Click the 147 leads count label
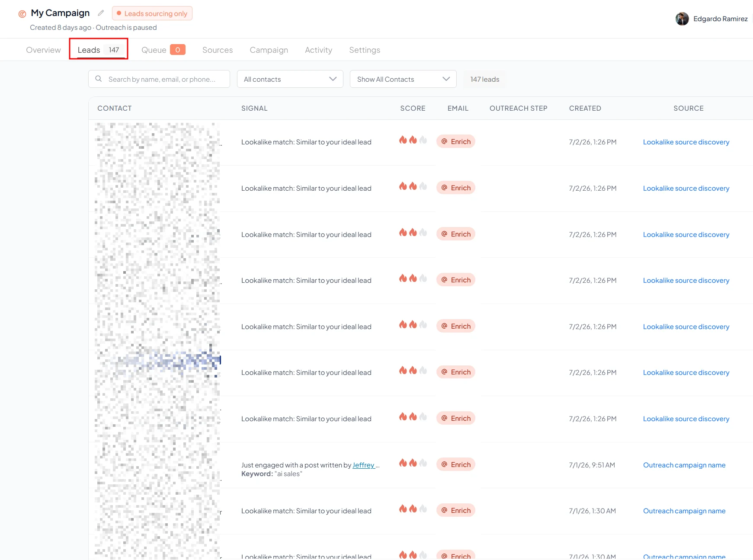 (484, 79)
